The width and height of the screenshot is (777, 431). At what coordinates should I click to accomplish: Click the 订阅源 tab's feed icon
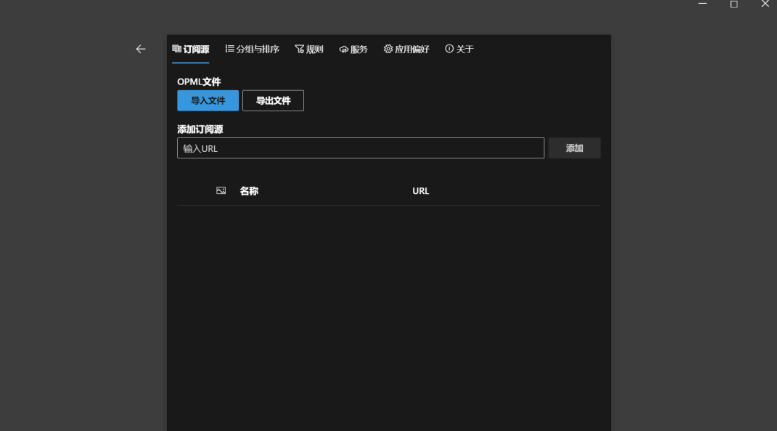pyautogui.click(x=177, y=49)
